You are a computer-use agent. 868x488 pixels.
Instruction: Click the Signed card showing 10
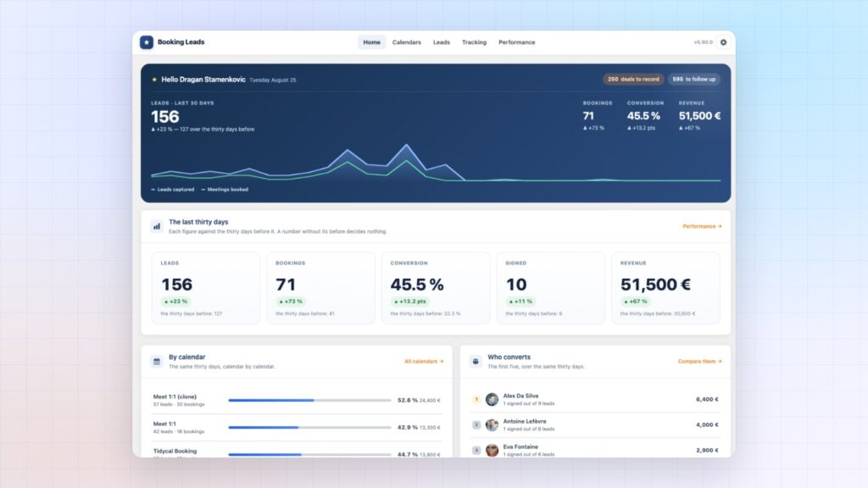551,288
